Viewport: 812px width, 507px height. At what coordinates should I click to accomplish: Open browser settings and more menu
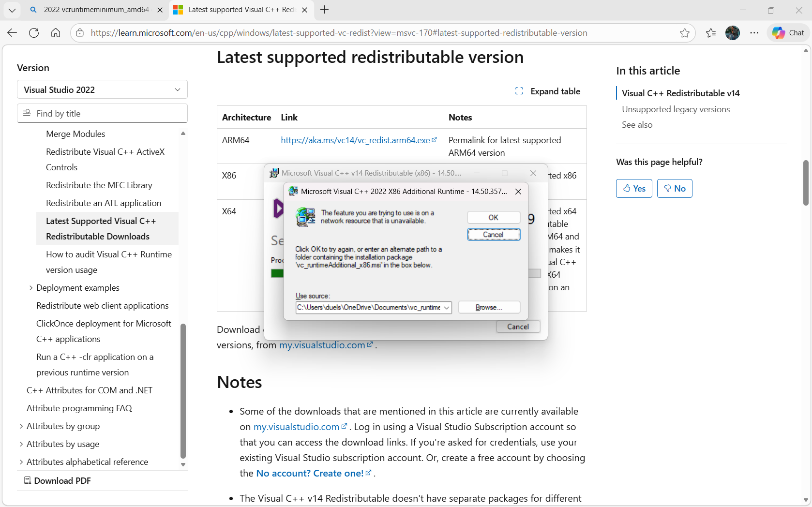click(754, 33)
